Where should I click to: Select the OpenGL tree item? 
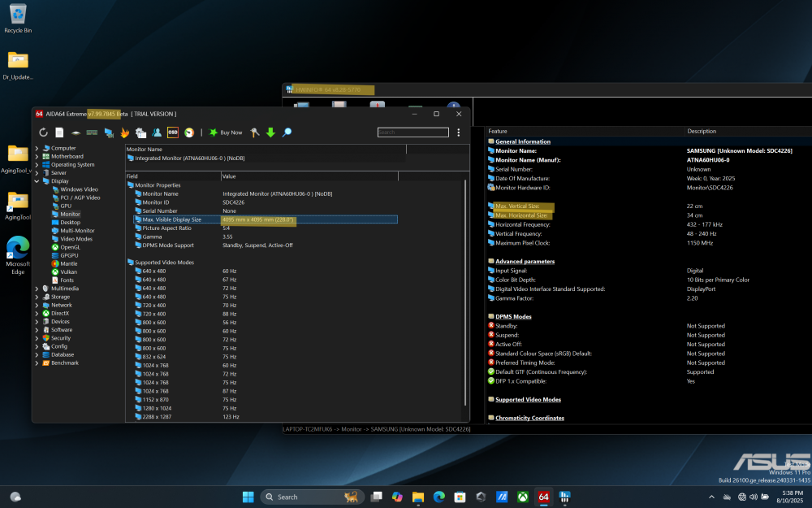point(70,247)
